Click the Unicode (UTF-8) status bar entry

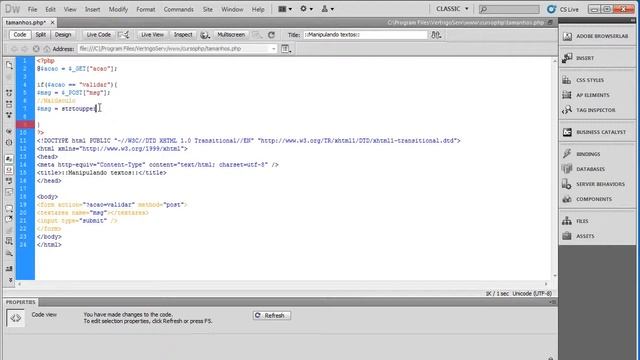[x=532, y=293]
